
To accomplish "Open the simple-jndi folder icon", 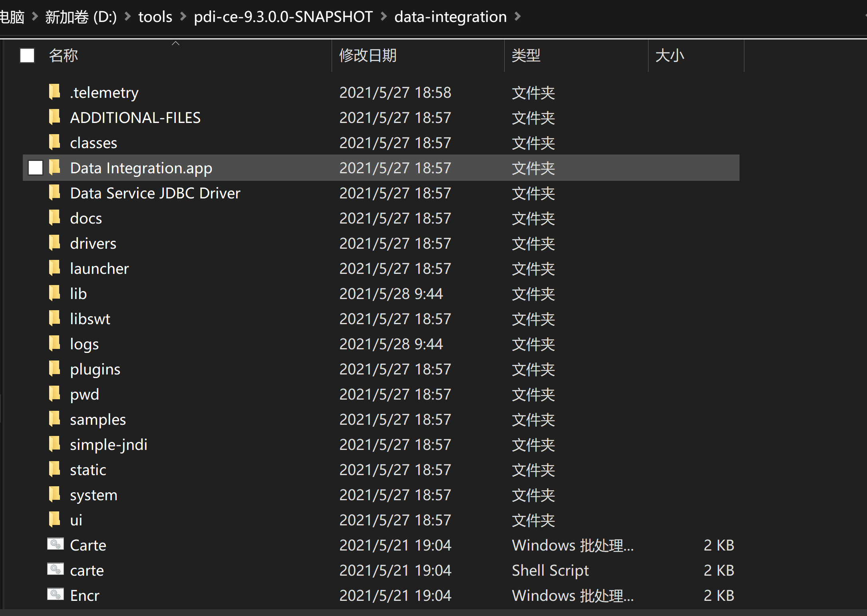I will (55, 444).
